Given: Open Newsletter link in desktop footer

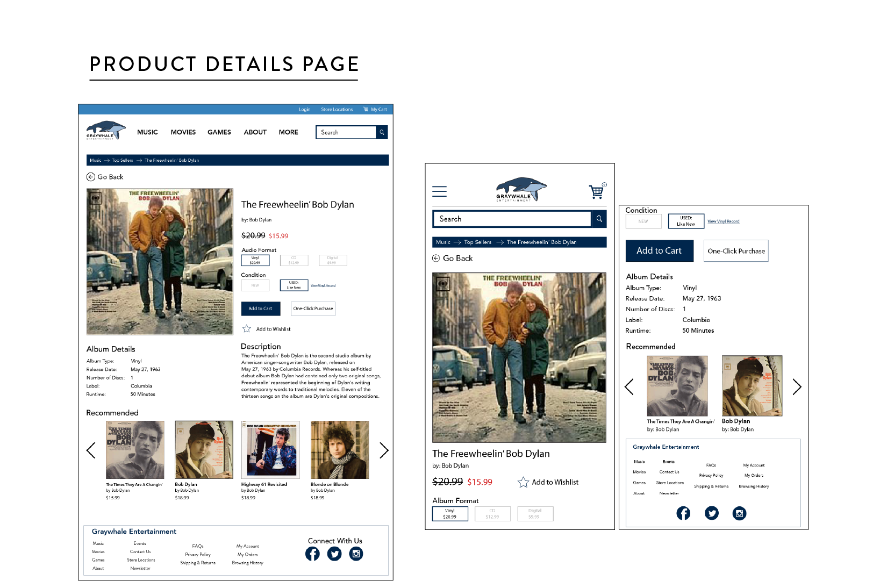Looking at the screenshot, I should (140, 569).
